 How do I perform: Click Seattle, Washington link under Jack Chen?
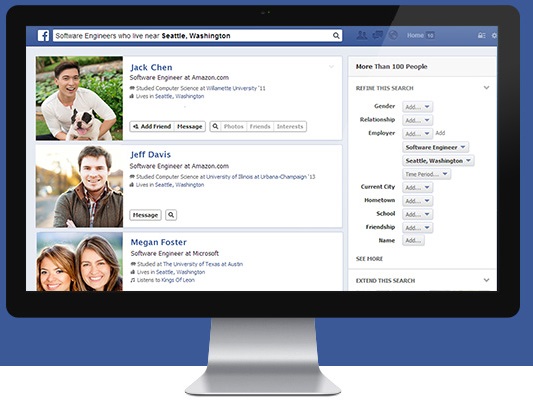[x=179, y=96]
